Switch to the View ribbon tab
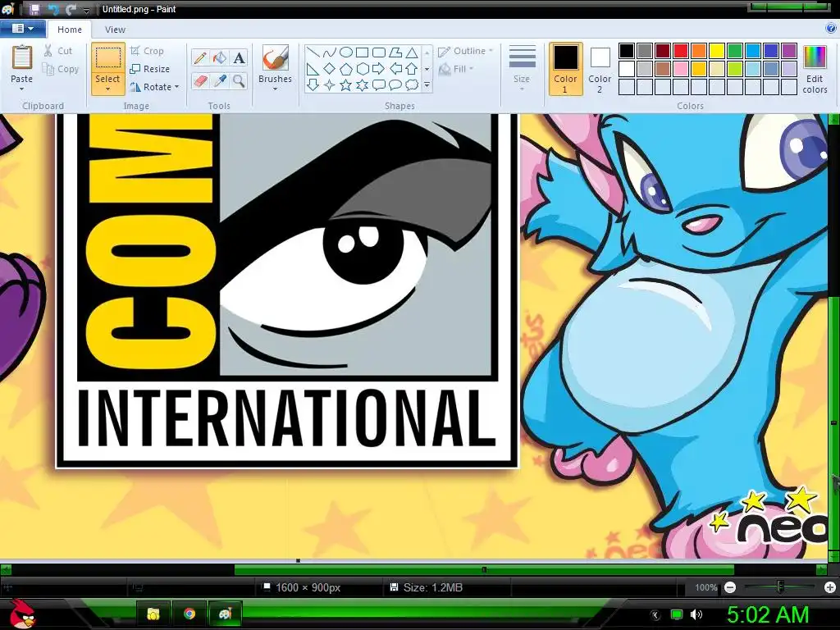 click(x=115, y=30)
